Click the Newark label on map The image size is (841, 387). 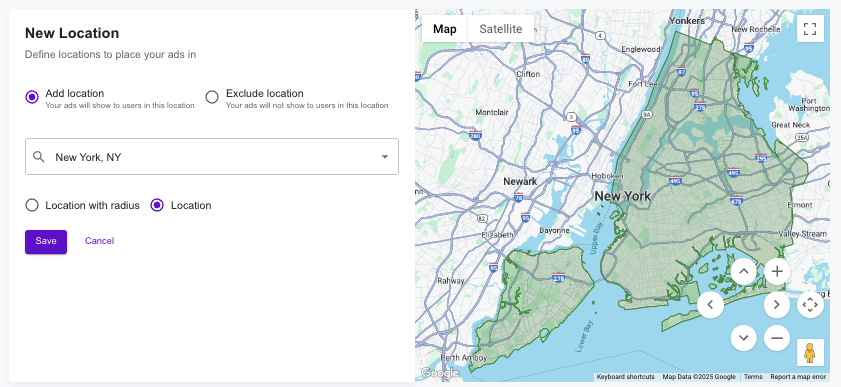pos(520,182)
